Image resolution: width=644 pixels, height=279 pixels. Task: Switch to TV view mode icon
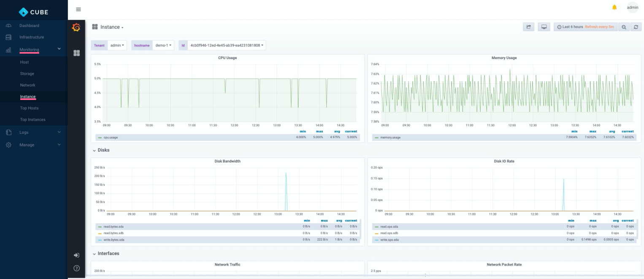point(544,27)
